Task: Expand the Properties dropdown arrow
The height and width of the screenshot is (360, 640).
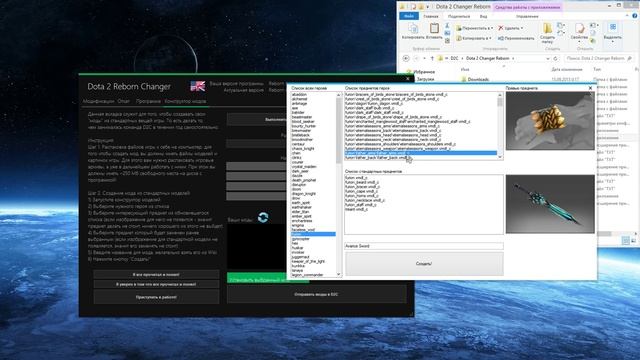Action: 579,41
